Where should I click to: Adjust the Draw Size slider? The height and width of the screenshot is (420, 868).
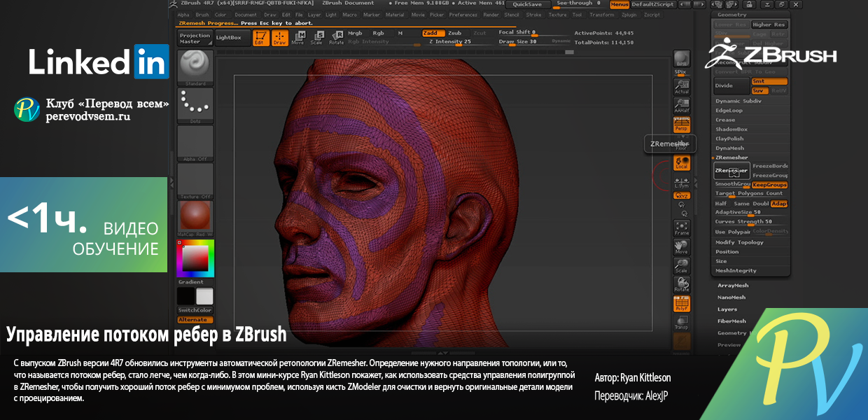coord(521,42)
